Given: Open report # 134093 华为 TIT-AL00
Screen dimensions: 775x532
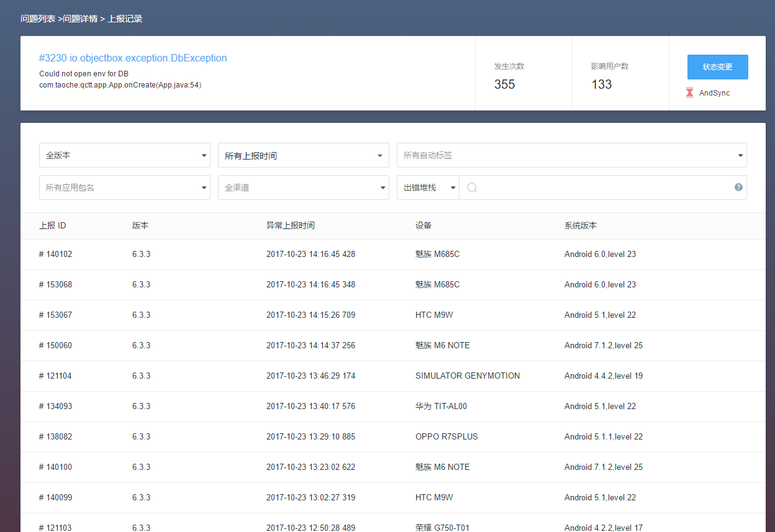Looking at the screenshot, I should [393, 407].
